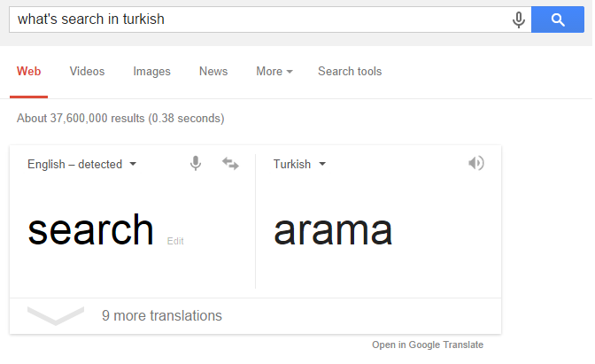This screenshot has width=595, height=364.
Task: Open the Turkish target language dropdown
Action: pyautogui.click(x=299, y=165)
